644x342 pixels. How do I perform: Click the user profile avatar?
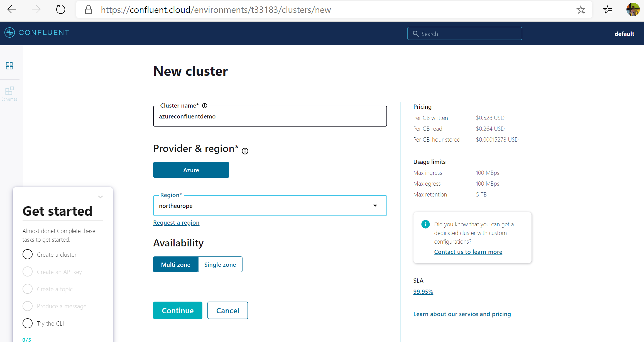pyautogui.click(x=633, y=10)
